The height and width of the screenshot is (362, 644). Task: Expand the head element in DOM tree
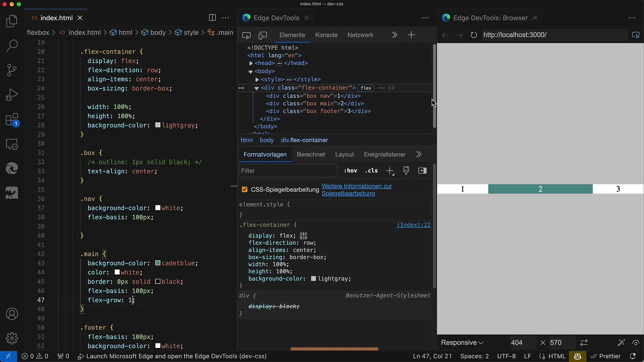(x=251, y=63)
